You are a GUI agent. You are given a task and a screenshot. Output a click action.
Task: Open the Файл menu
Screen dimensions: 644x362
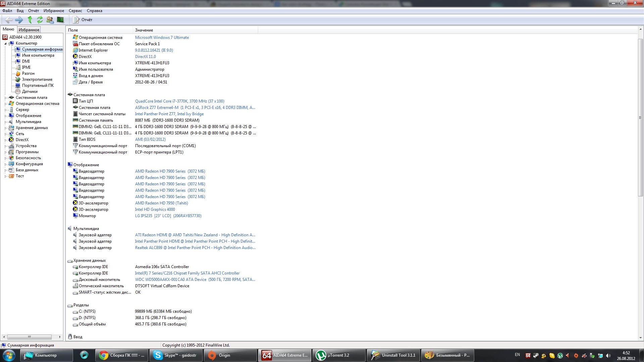(7, 11)
